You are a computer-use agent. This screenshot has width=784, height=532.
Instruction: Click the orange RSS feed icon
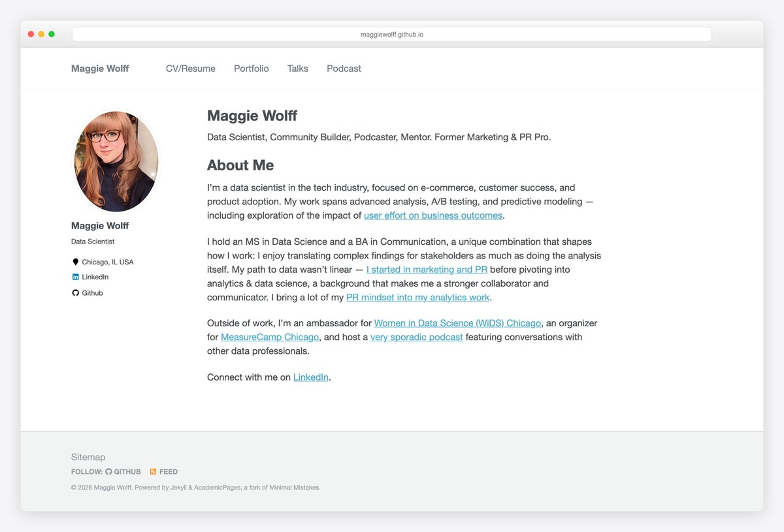tap(153, 471)
